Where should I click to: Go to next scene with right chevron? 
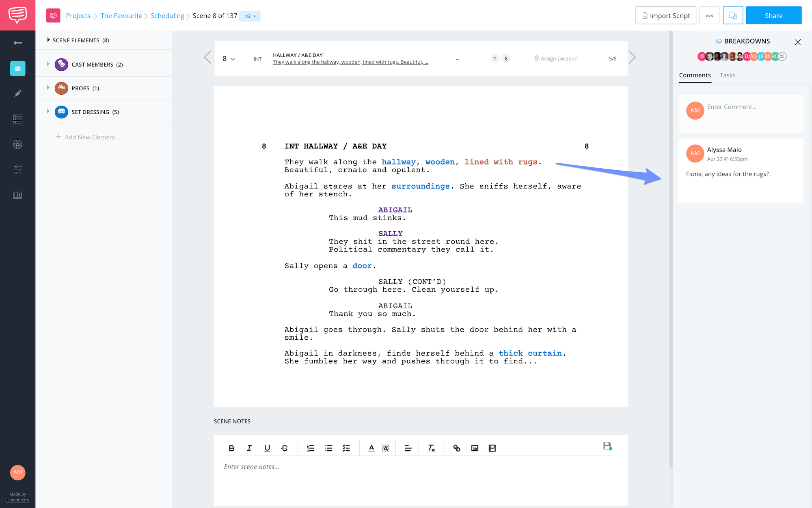[x=632, y=57]
